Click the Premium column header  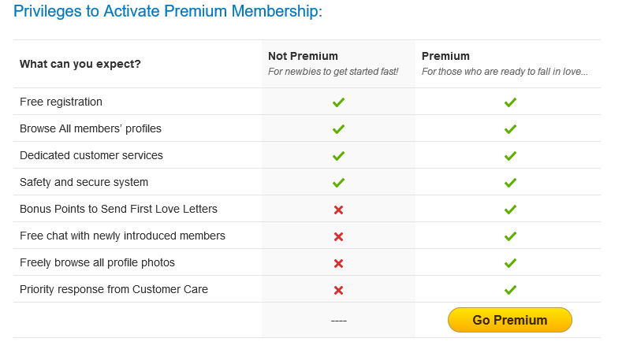click(445, 56)
